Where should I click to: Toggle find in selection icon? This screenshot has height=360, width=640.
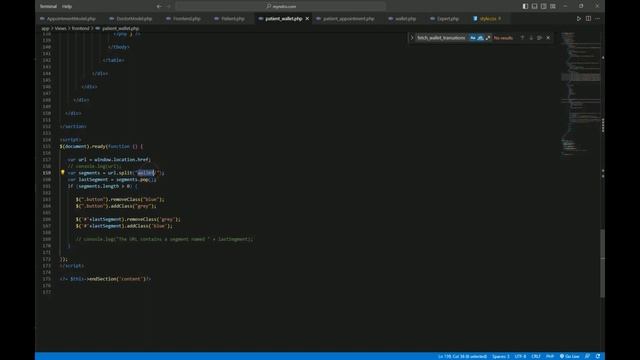[540, 38]
